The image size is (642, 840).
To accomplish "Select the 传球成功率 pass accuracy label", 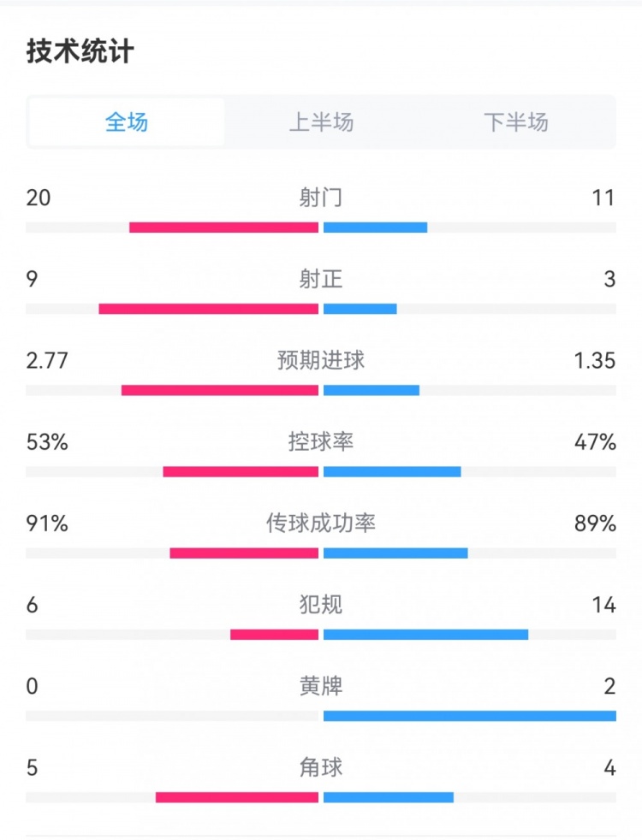I will coord(321,523).
